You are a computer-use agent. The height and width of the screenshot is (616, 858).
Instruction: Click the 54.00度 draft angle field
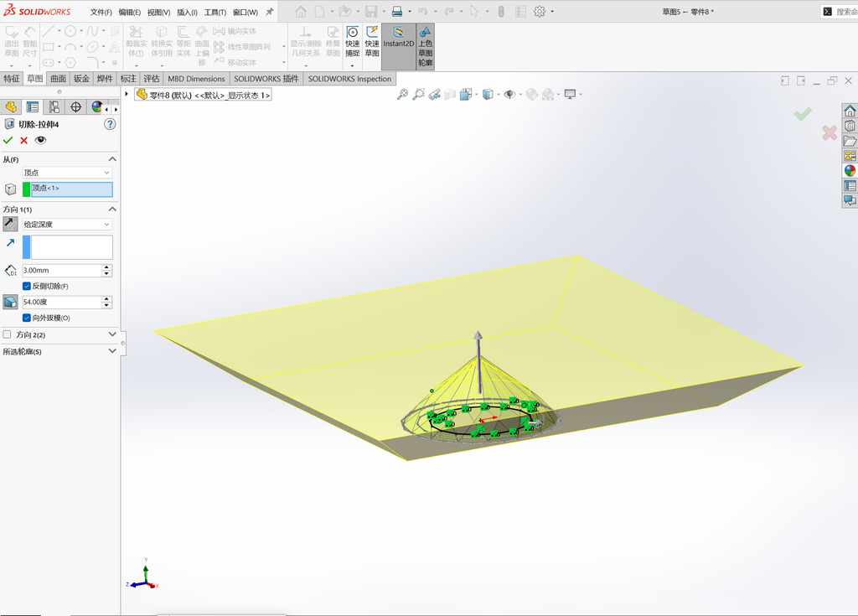click(61, 302)
